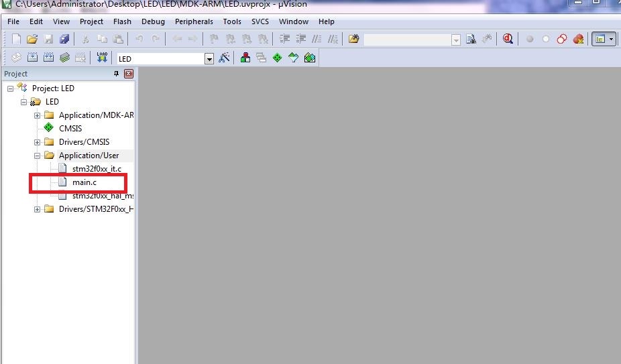Click the Unindent selection icon
This screenshot has height=364, width=621.
[300, 39]
